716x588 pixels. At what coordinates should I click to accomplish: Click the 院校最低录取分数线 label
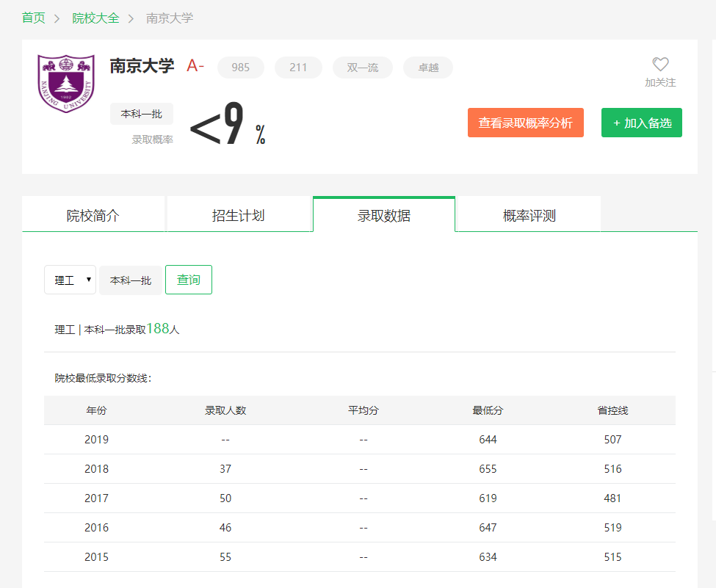pyautogui.click(x=103, y=378)
